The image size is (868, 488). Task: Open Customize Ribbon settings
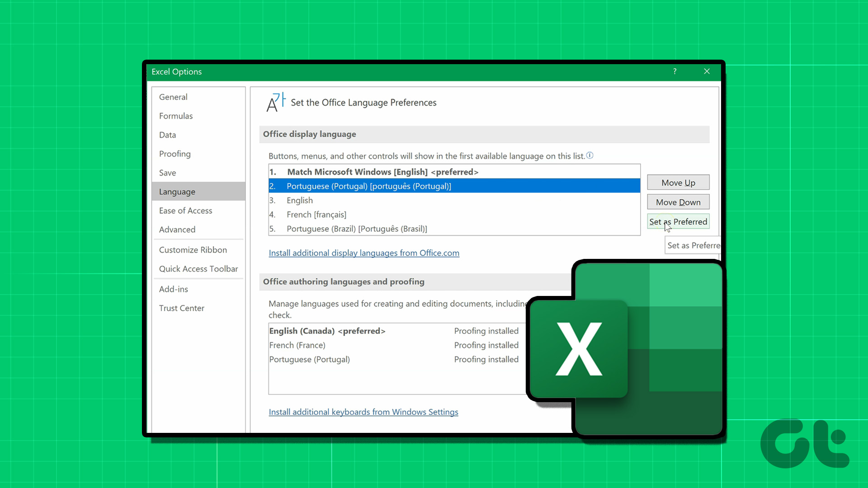[193, 249]
